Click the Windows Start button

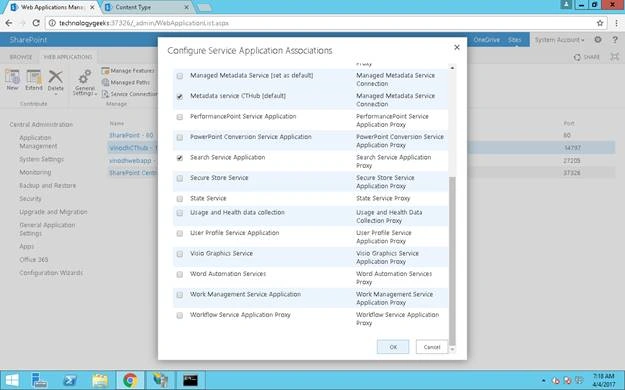(x=12, y=380)
